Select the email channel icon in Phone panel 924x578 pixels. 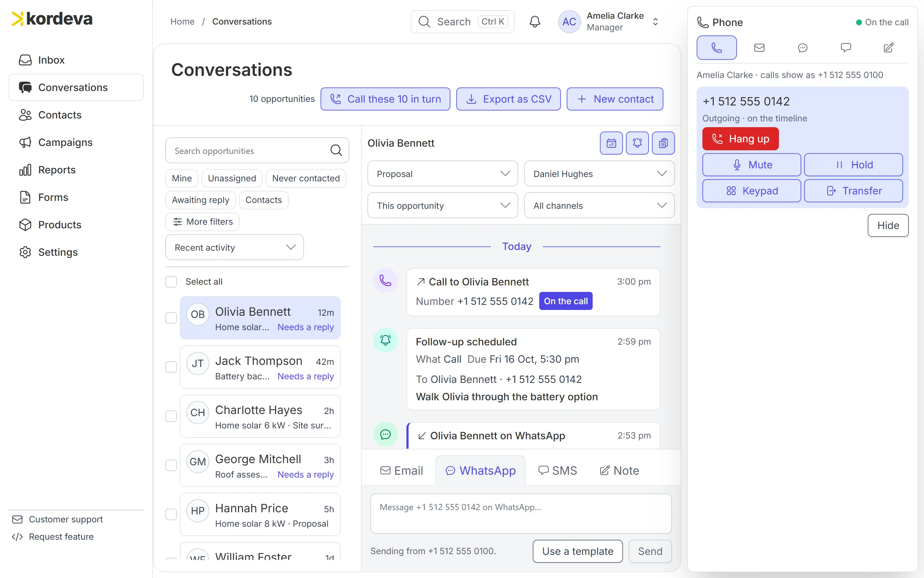tap(759, 48)
